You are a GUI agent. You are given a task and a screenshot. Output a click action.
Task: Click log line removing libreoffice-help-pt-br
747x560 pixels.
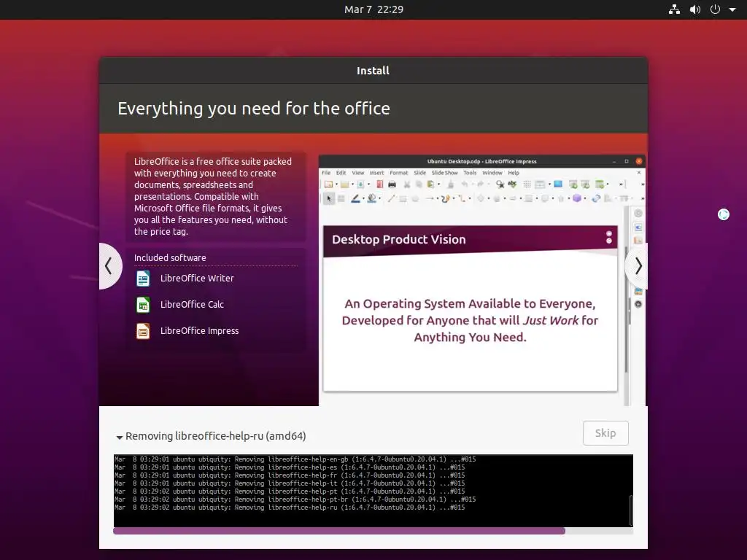[x=295, y=499]
